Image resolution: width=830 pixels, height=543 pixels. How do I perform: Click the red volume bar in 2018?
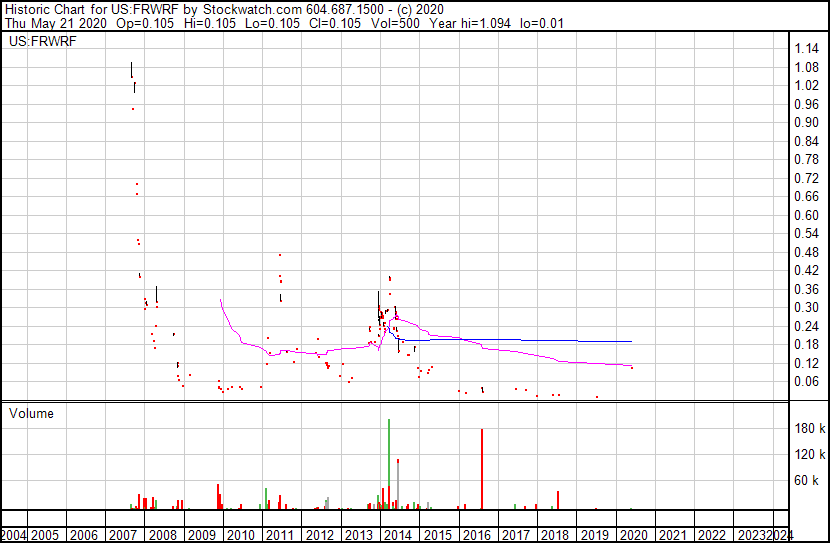coord(558,500)
